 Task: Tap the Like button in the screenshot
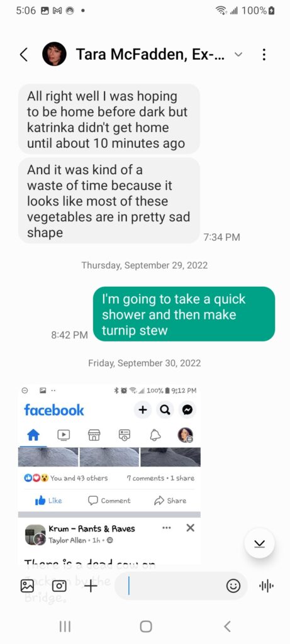(x=49, y=500)
